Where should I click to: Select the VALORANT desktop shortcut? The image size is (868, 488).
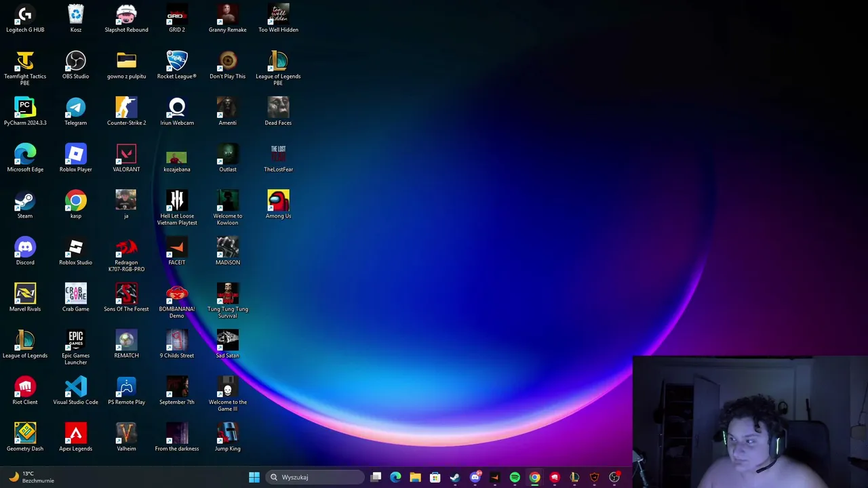[x=126, y=158]
